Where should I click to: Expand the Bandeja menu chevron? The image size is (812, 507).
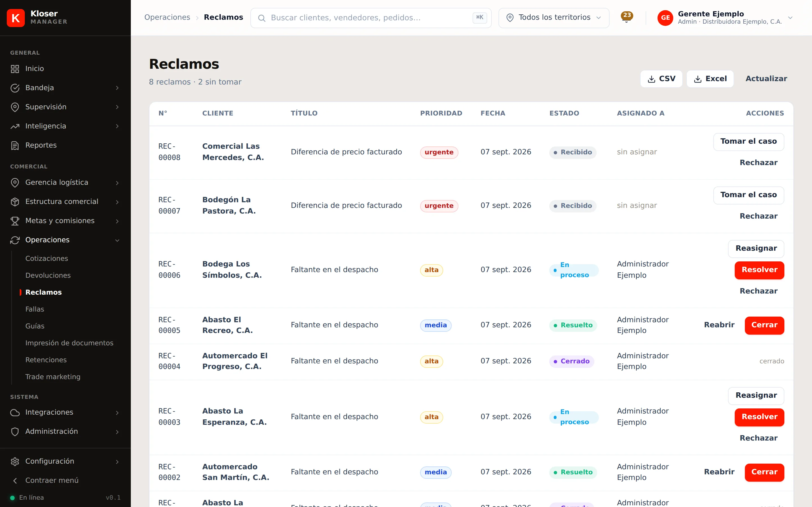[x=117, y=88]
